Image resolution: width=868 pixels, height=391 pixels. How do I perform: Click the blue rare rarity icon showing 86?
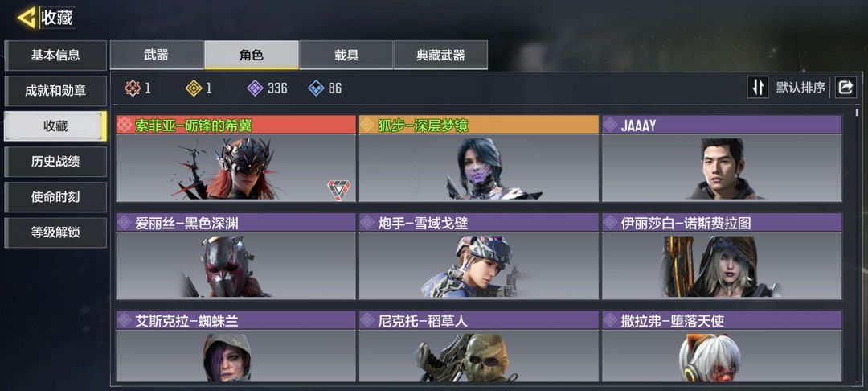click(316, 88)
